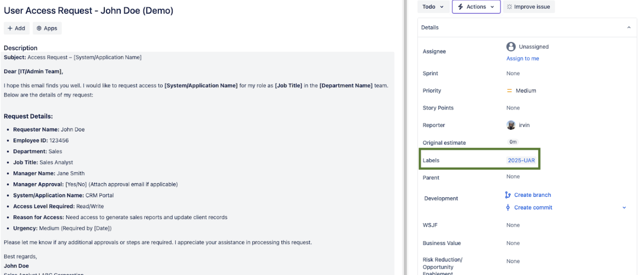Viewport: 644px width, 275px height.
Task: Click the Create branch icon
Action: 508,195
